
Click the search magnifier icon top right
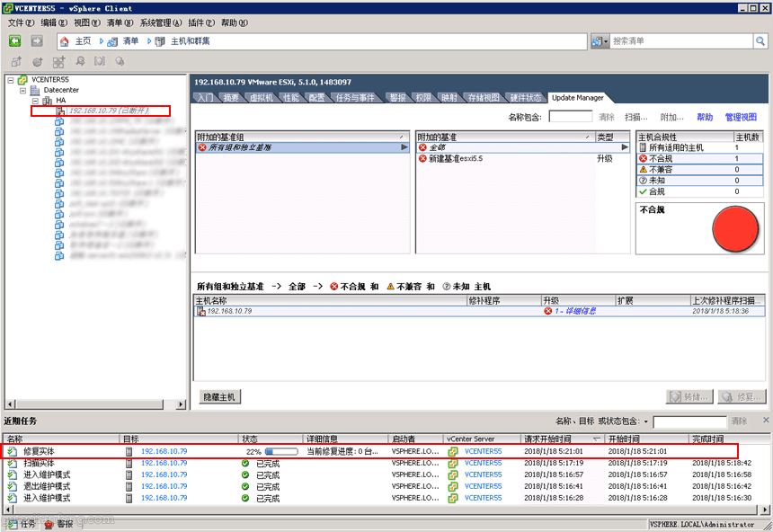[x=760, y=40]
